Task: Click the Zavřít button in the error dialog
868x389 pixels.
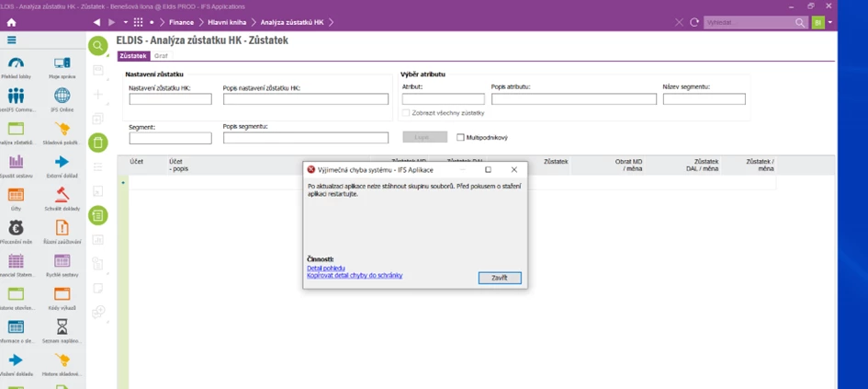Action: point(500,278)
